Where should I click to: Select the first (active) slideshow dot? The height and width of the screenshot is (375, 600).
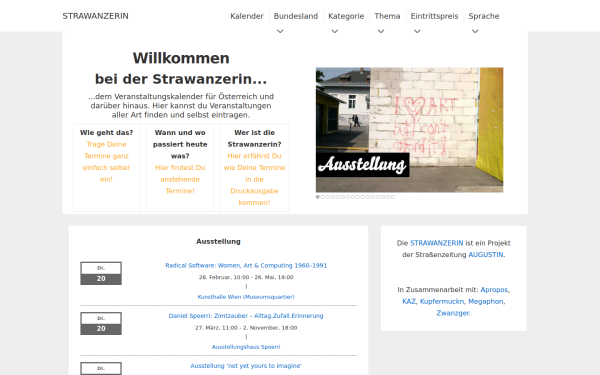pyautogui.click(x=318, y=197)
